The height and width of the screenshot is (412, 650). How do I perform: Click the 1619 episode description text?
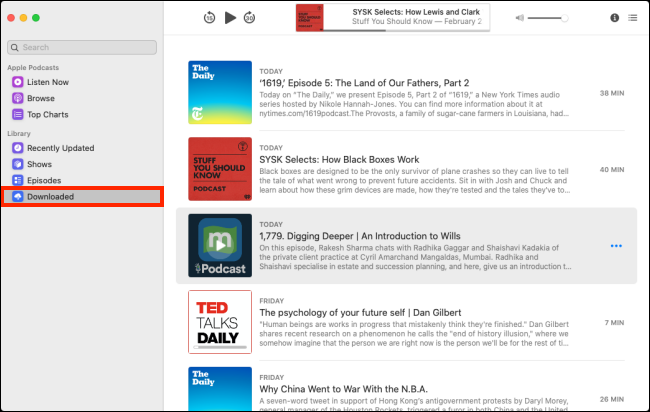(x=415, y=104)
